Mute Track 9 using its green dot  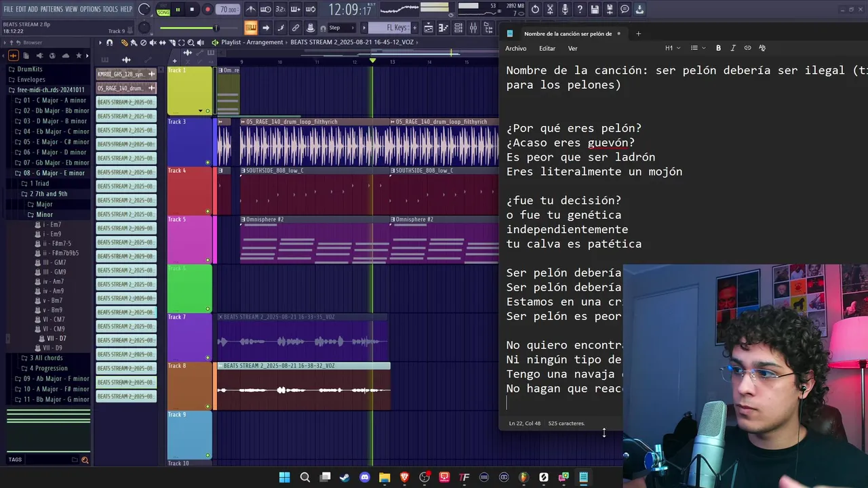pyautogui.click(x=208, y=455)
